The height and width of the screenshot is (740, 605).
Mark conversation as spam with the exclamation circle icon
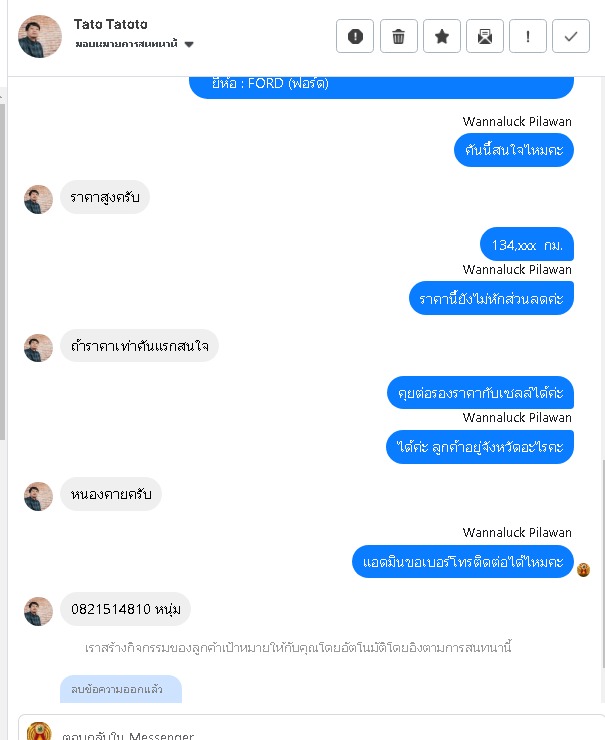point(355,36)
